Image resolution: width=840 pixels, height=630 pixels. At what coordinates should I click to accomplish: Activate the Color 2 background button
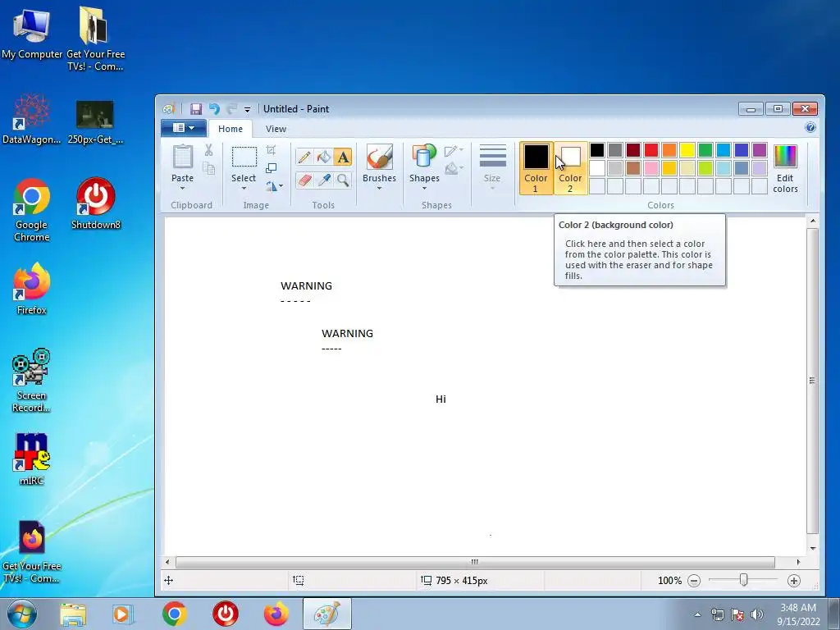click(x=570, y=167)
